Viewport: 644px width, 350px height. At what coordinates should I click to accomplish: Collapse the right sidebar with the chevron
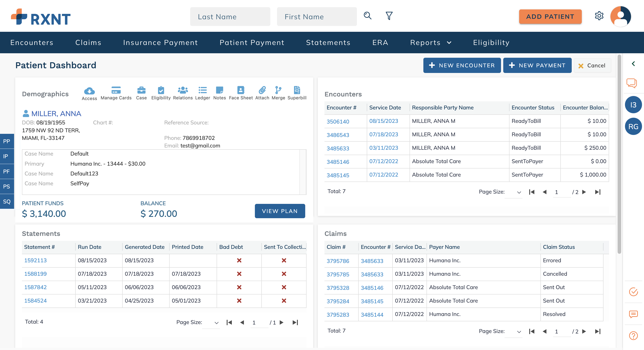[x=633, y=64]
